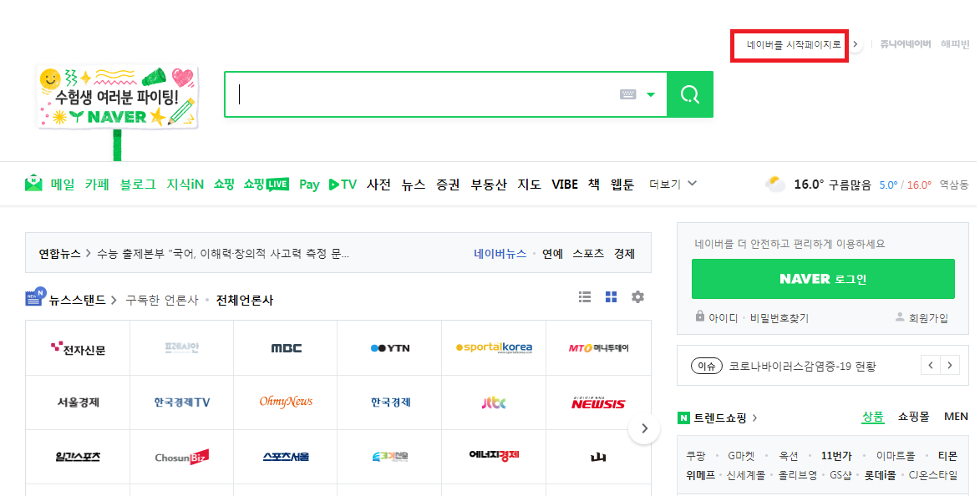Viewport: 980px width, 496px height.
Task: Open the on-screen keyboard icon in search box
Action: [628, 94]
